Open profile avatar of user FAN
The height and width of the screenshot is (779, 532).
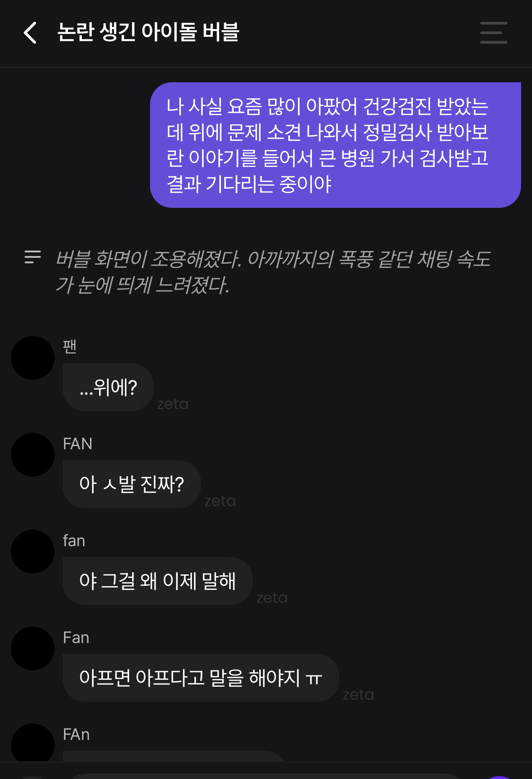click(x=33, y=455)
